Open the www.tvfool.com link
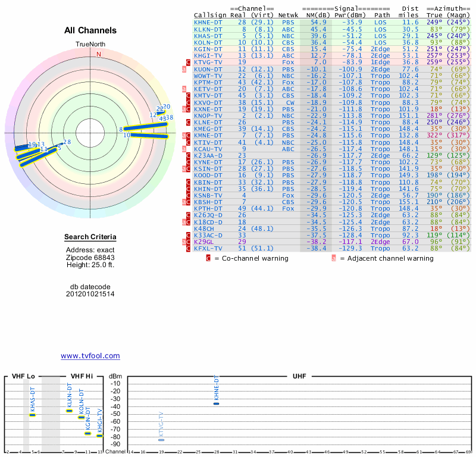Image resolution: width=476 pixels, height=457 pixels. tap(90, 356)
